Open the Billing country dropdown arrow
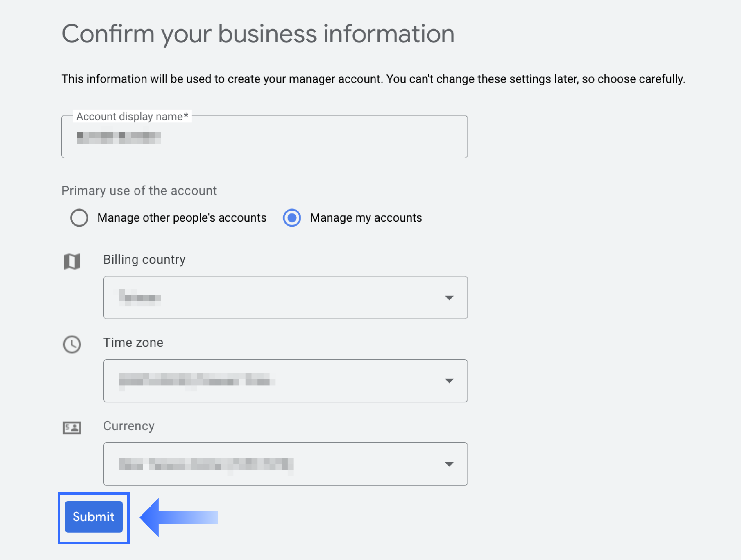This screenshot has width=741, height=560. (x=449, y=298)
